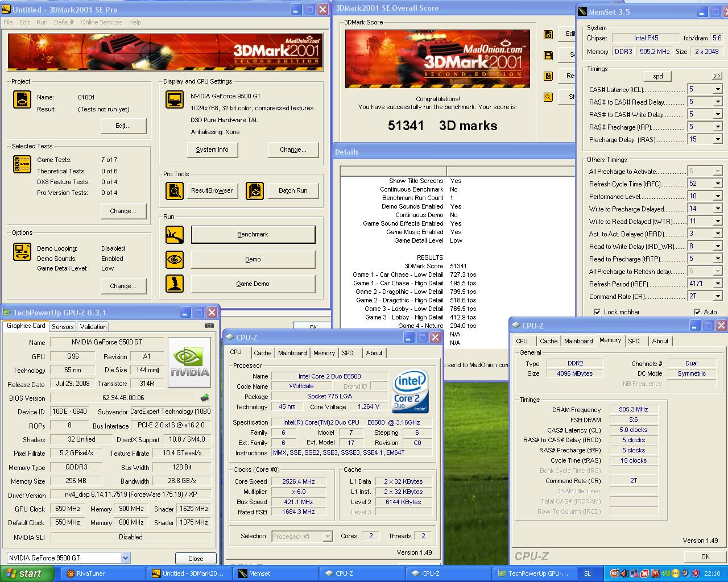Open the Cache tab in CPU-Z processor window

(263, 353)
